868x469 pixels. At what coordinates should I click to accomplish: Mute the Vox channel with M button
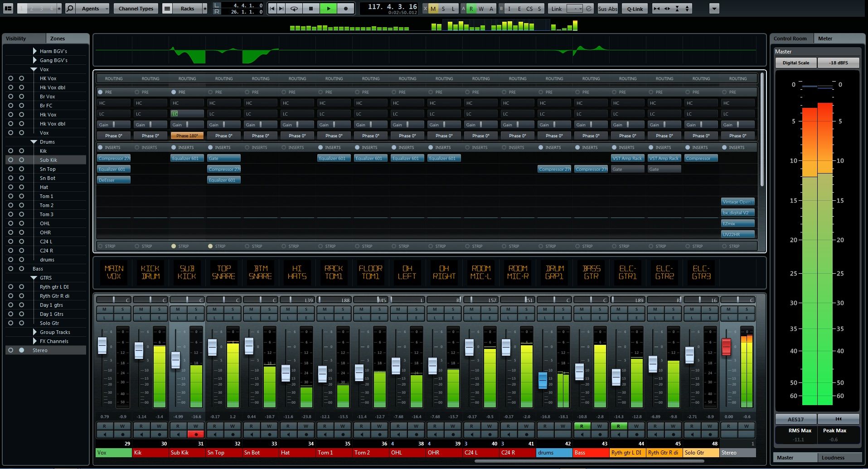pos(104,309)
